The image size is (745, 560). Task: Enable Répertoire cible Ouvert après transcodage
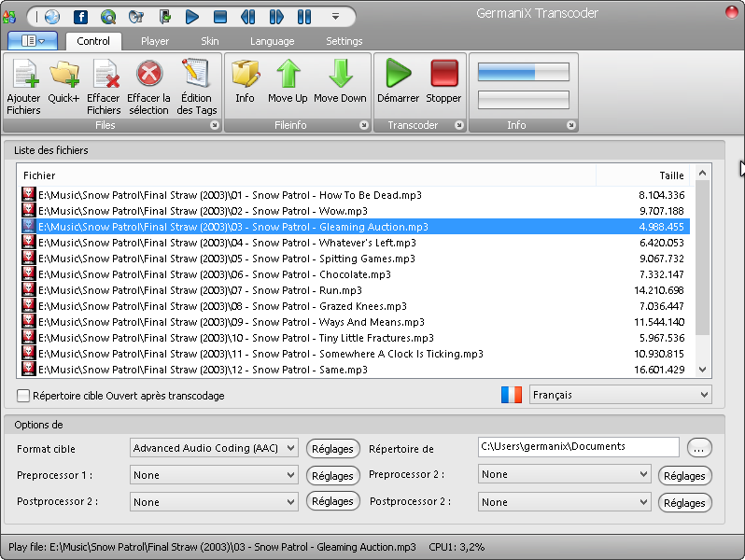point(24,396)
